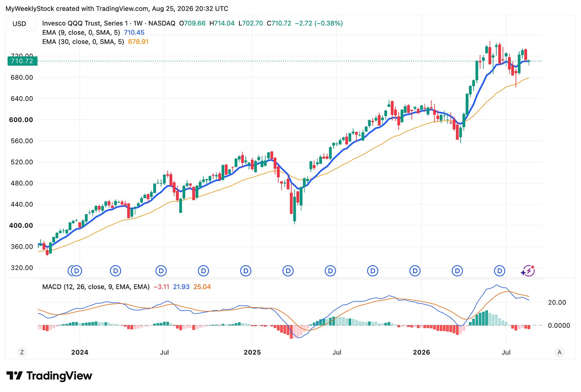Screen dimensions: 581x392
Task: Click the NASDAQ exchange label
Action: point(162,23)
